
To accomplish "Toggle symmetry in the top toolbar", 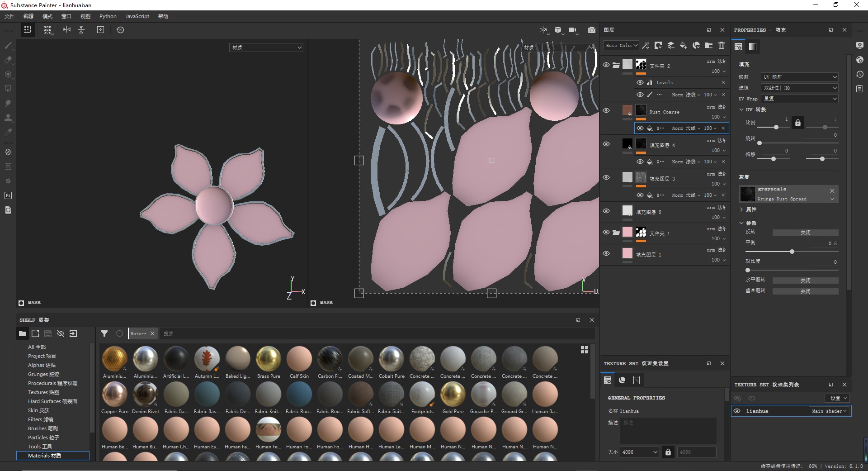I will point(67,30).
